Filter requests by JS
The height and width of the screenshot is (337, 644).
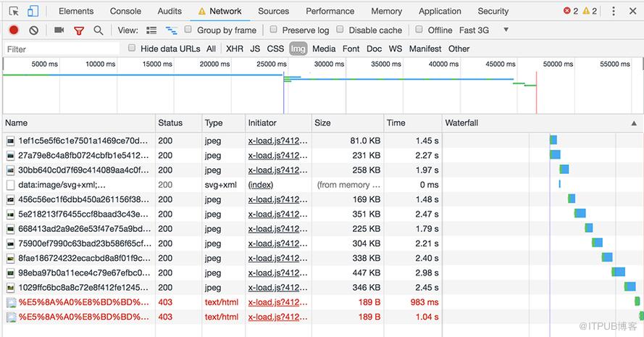(x=255, y=49)
